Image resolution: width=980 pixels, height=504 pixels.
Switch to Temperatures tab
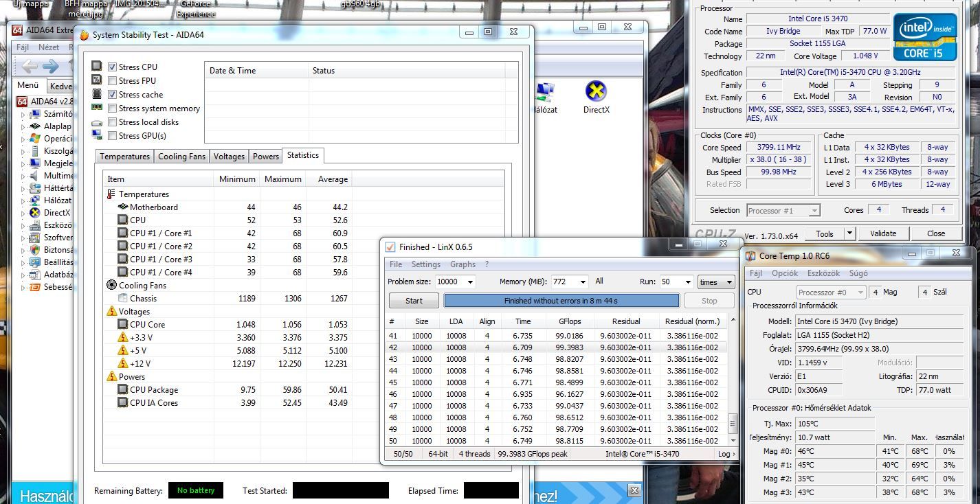(124, 157)
